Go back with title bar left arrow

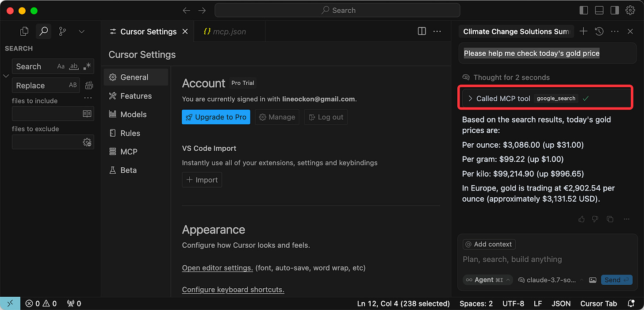187,10
